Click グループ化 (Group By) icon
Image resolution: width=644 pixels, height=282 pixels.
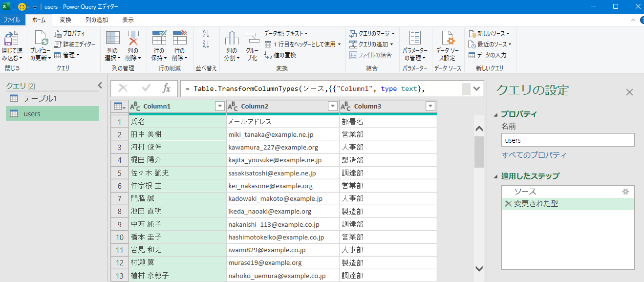(x=252, y=38)
